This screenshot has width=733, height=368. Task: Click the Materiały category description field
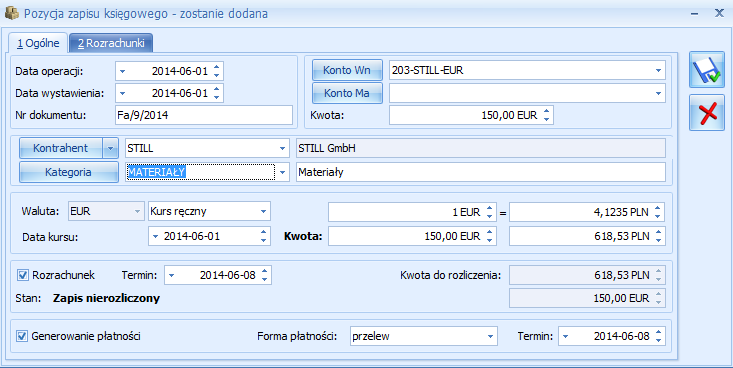pyautogui.click(x=481, y=172)
